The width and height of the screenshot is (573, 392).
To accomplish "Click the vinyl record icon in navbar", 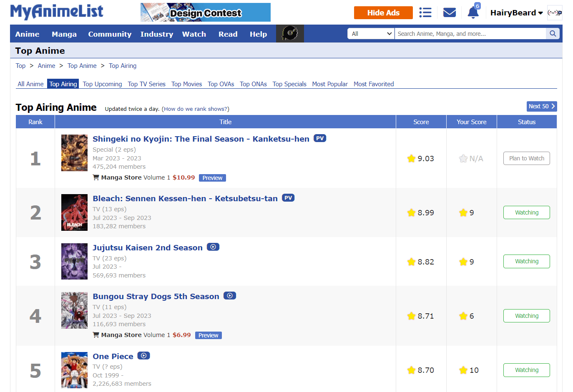I will point(290,33).
